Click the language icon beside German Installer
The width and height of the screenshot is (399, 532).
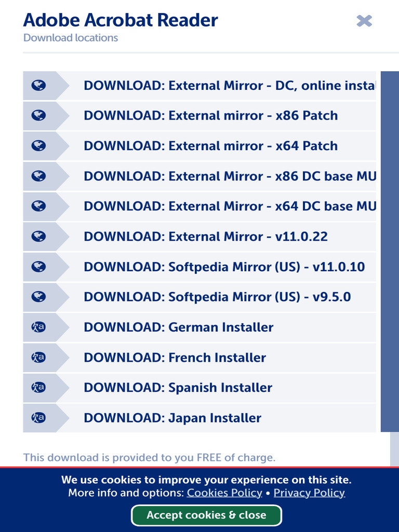(38, 327)
